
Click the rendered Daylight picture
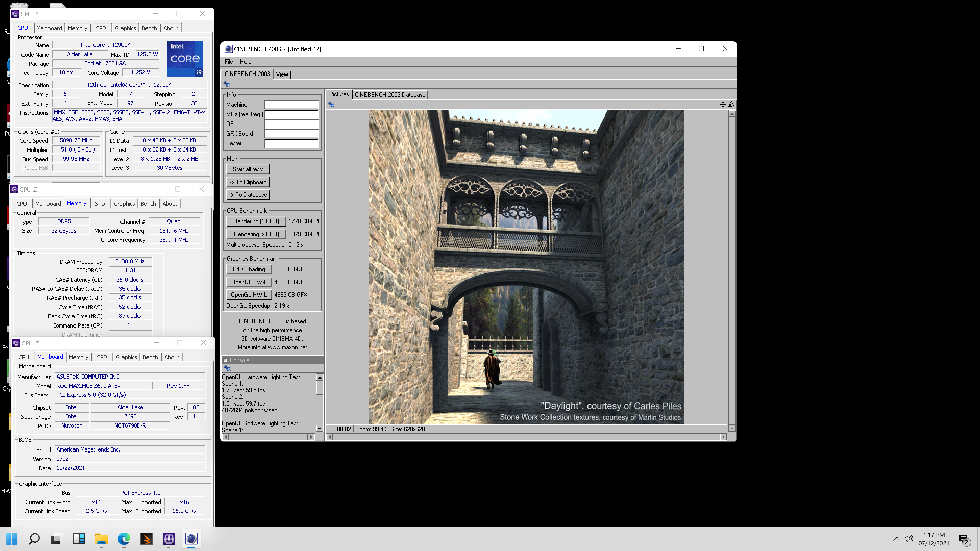coord(526,267)
